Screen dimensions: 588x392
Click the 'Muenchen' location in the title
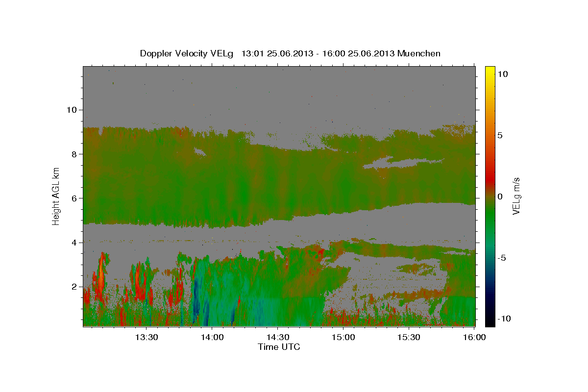pos(419,53)
